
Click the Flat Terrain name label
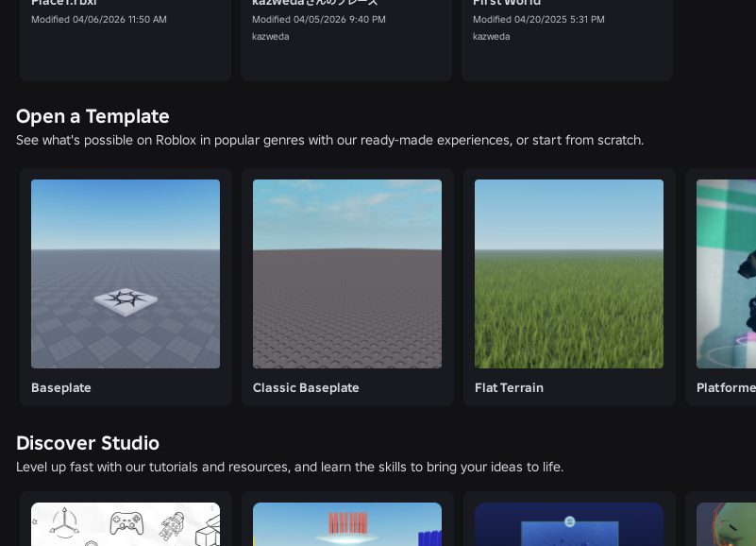click(509, 387)
